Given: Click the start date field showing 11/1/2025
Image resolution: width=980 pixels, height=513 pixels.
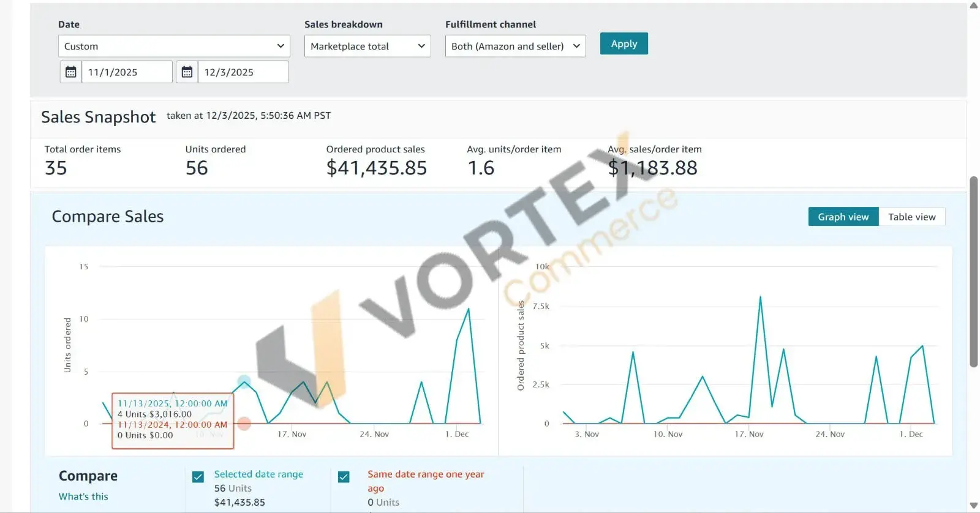Looking at the screenshot, I should (x=127, y=72).
